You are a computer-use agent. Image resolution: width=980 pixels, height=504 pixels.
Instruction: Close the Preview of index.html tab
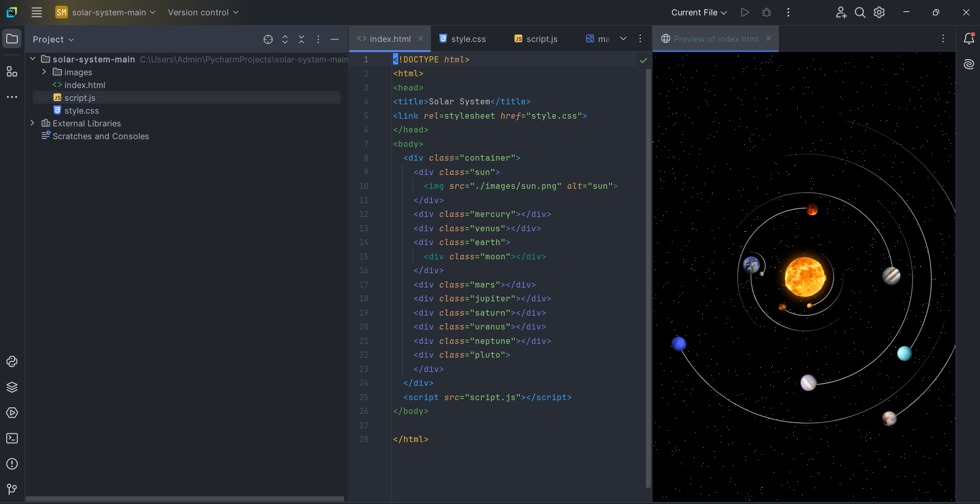click(769, 38)
